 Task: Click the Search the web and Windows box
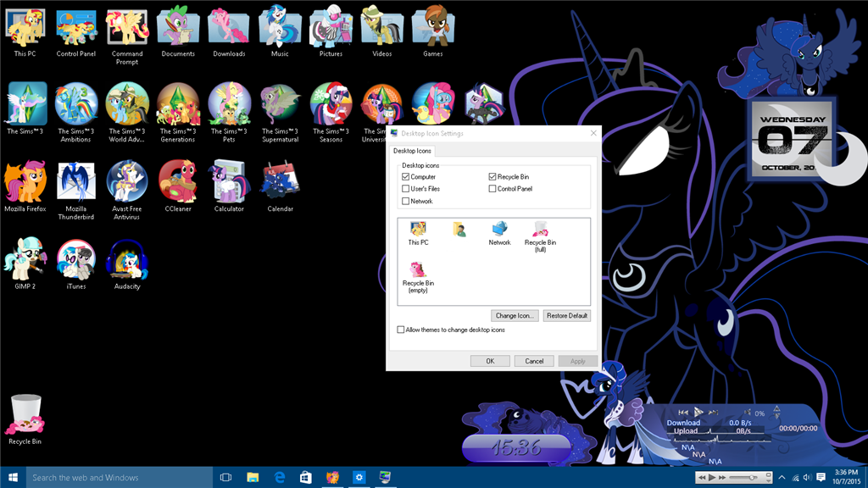coord(119,478)
